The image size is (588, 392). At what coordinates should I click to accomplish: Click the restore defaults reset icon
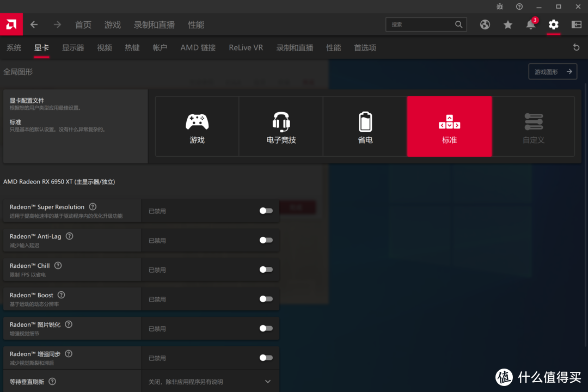pos(576,47)
